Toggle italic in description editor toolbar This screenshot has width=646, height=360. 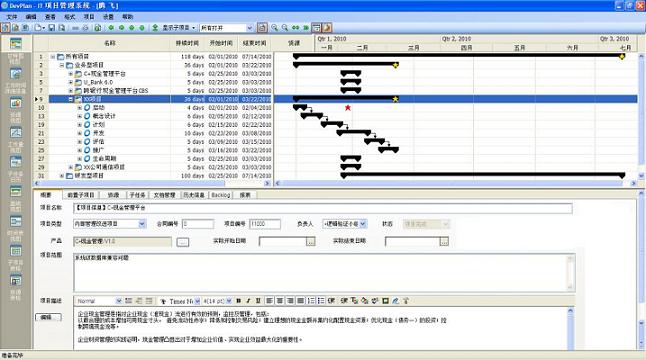(248, 301)
